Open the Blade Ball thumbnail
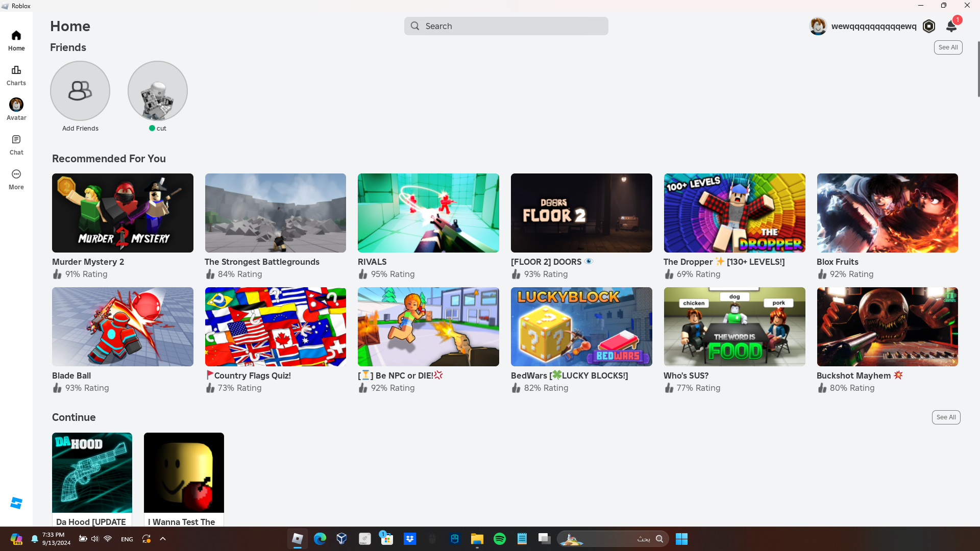Image resolution: width=980 pixels, height=551 pixels. [122, 327]
